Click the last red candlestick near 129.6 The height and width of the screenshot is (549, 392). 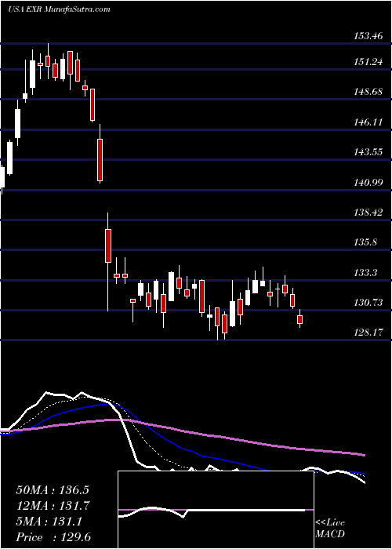(300, 319)
